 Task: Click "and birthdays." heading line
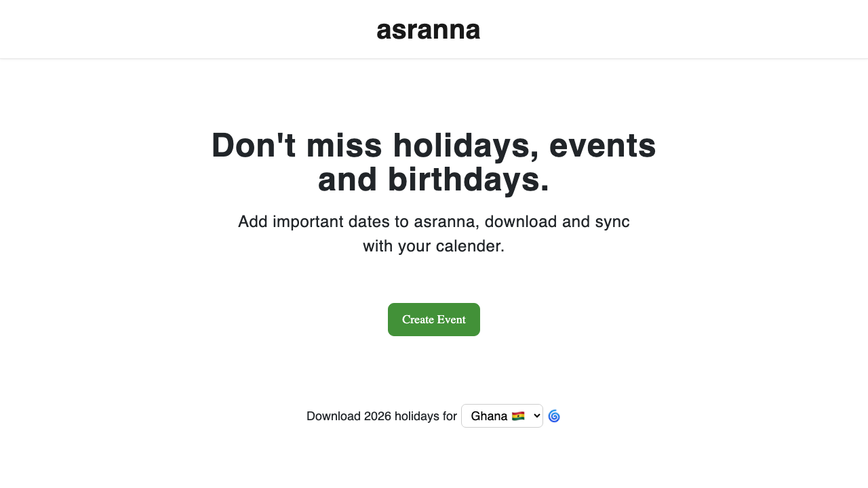[433, 180]
